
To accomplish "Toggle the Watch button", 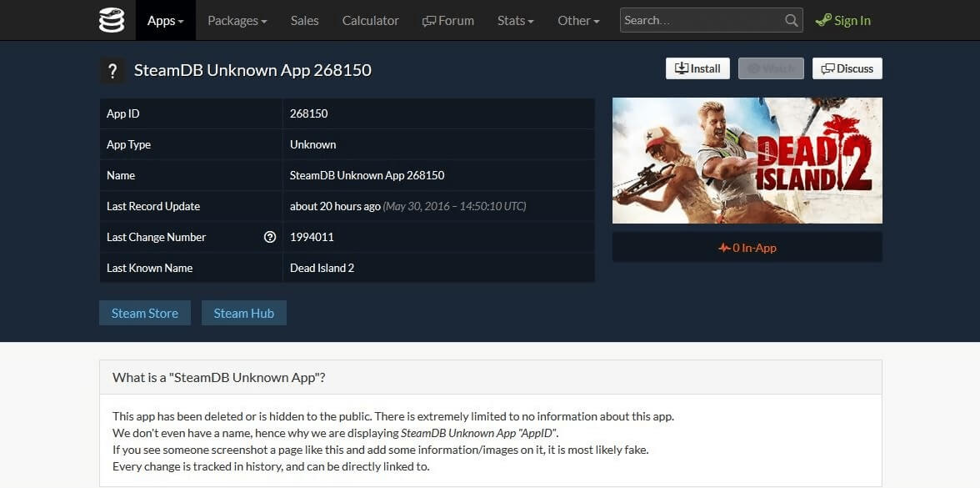I will (771, 68).
